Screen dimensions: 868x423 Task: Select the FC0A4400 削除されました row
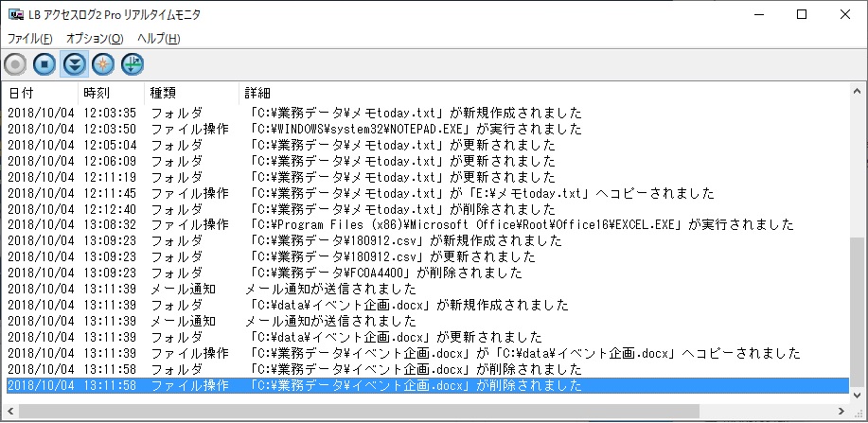point(427,273)
